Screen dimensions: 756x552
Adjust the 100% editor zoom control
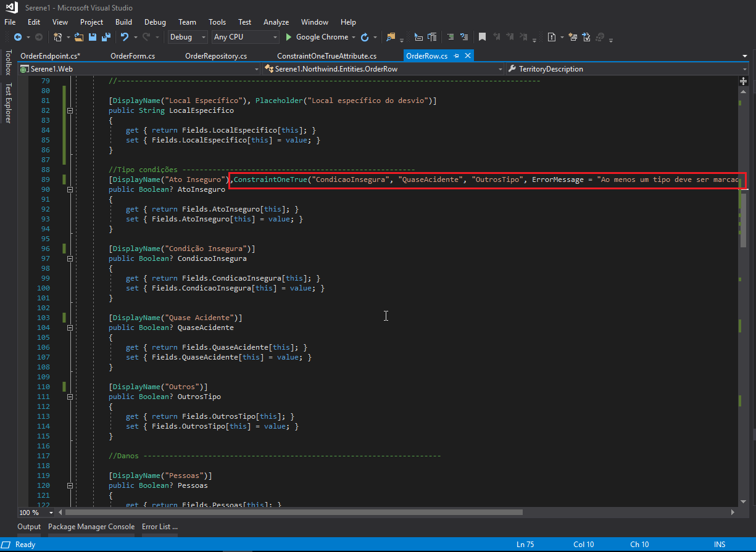(34, 513)
